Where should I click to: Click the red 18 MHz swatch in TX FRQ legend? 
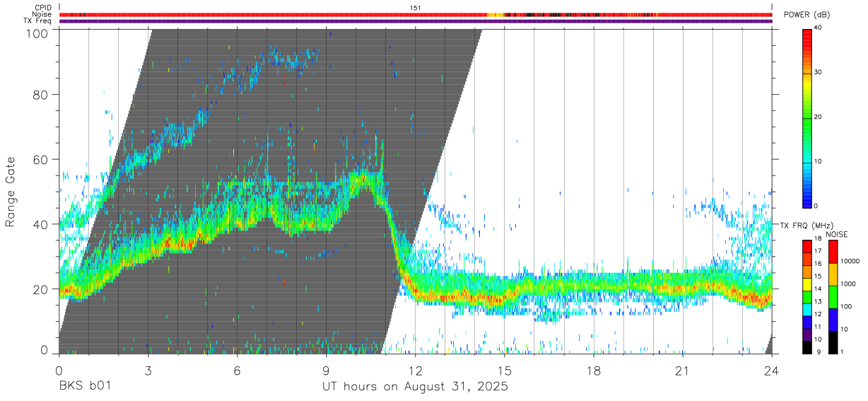click(808, 247)
